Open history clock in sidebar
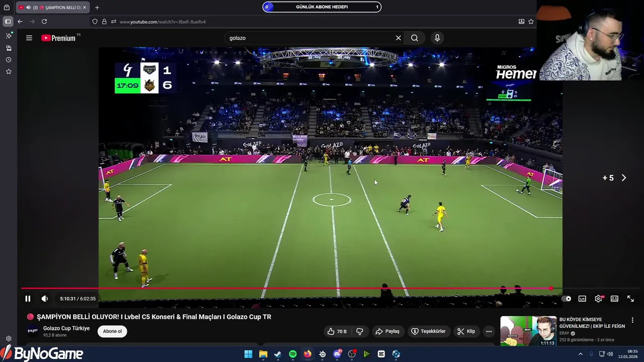Screen dimensions: 644x362 tap(9, 60)
